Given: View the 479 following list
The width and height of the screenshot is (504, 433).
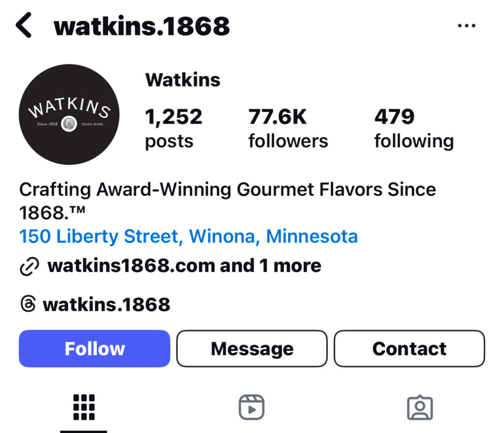Looking at the screenshot, I should click(x=414, y=128).
